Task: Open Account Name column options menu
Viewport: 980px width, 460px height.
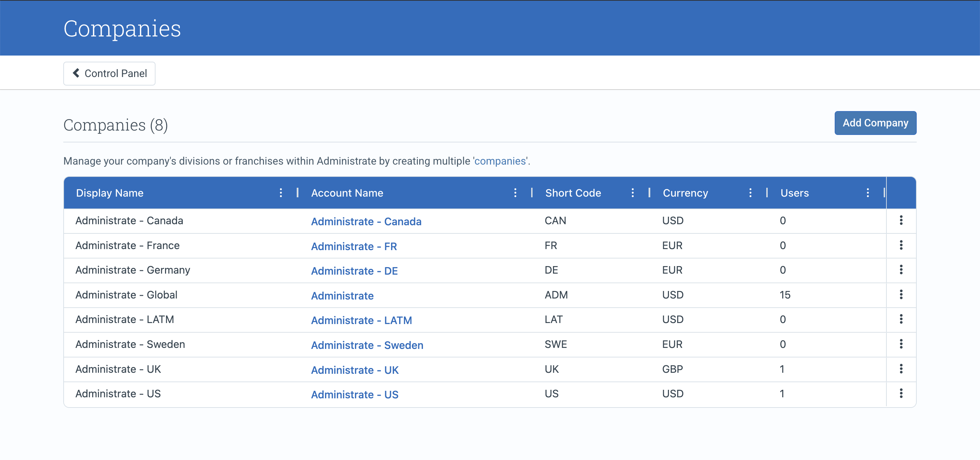Action: (515, 193)
